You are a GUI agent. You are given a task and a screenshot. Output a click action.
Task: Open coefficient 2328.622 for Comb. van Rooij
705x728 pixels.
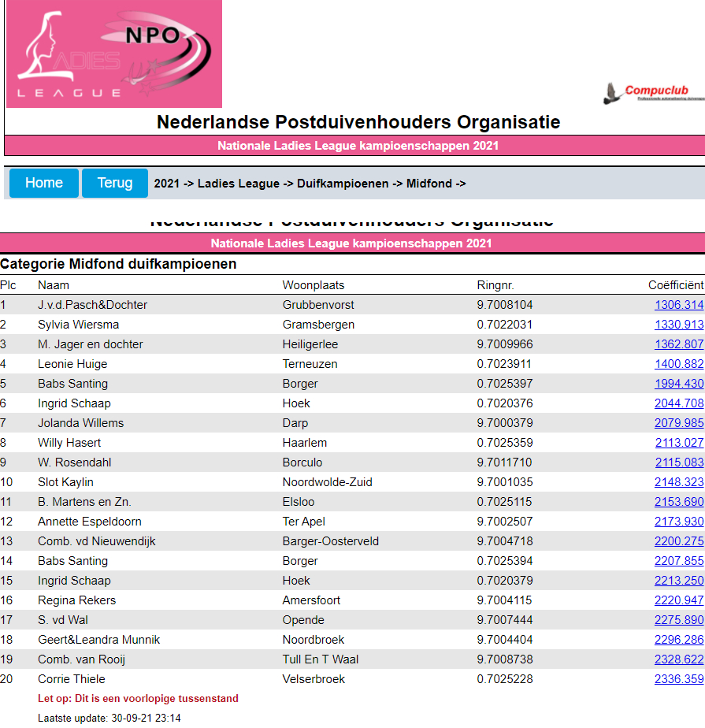point(679,659)
